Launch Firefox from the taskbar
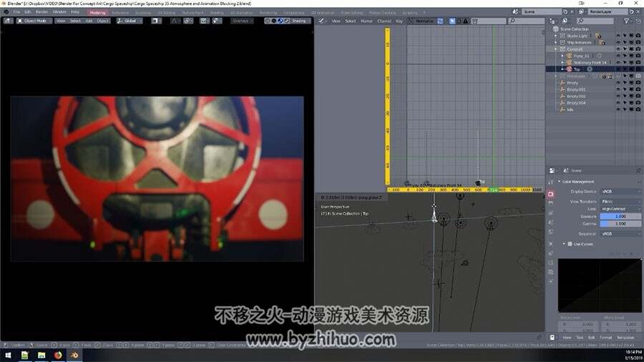 click(58, 355)
